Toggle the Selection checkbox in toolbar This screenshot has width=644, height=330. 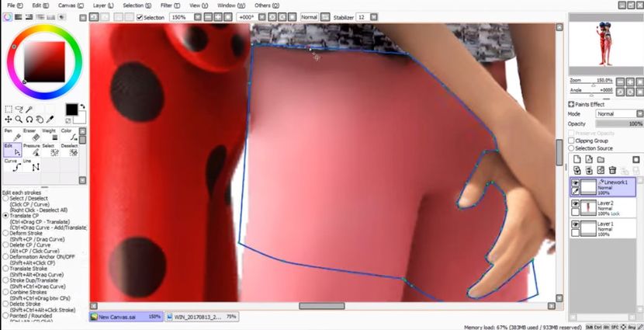click(140, 17)
